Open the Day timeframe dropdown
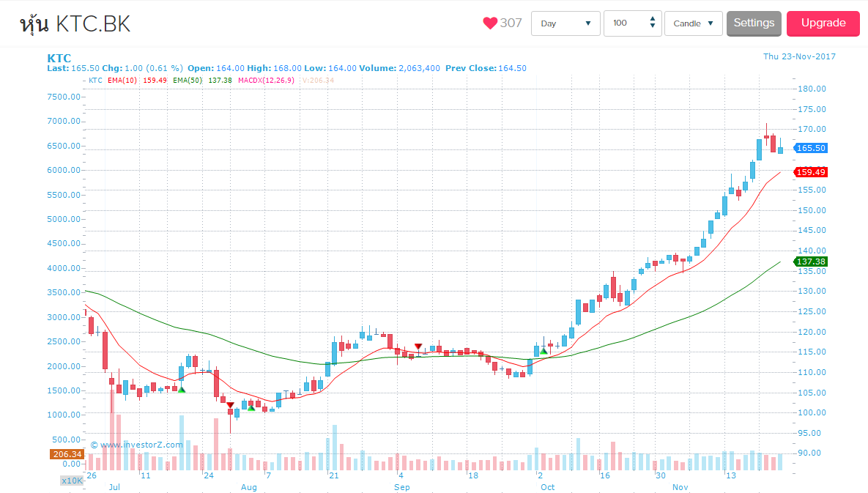 [x=565, y=23]
